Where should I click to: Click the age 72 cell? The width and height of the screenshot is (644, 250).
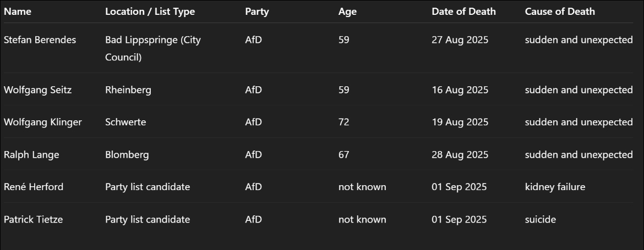(x=344, y=123)
